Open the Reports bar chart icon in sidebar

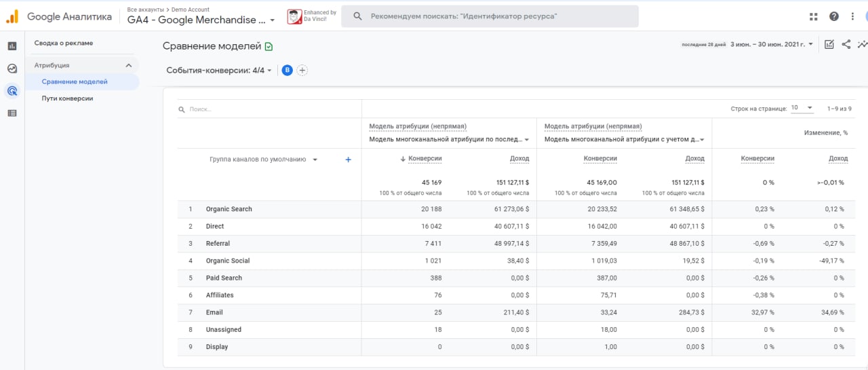[x=12, y=46]
